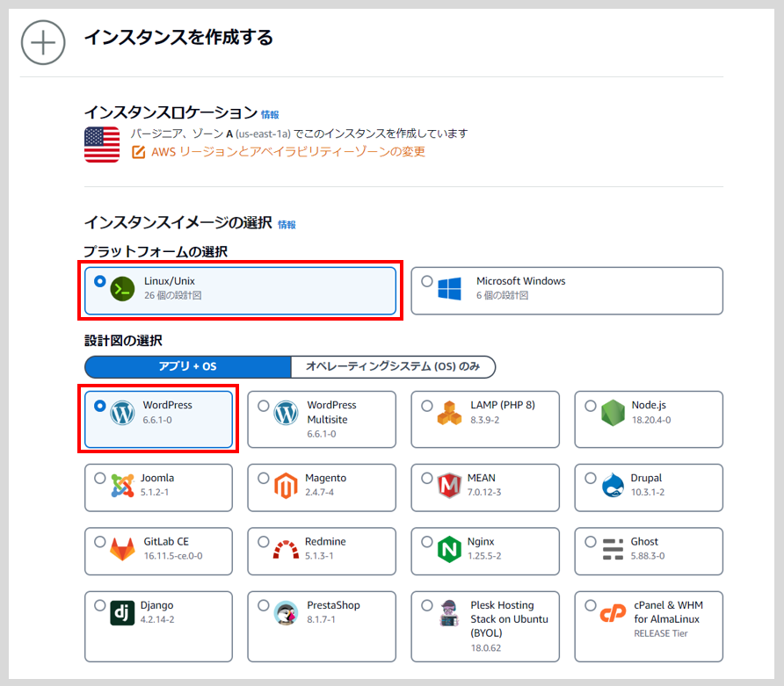Click the Nginx N hexagon icon
Screen dimensions: 784x686
click(x=449, y=550)
